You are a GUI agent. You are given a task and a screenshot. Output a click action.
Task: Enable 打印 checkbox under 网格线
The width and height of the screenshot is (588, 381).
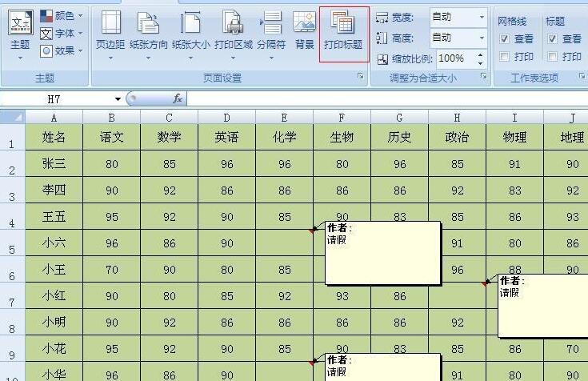click(504, 57)
